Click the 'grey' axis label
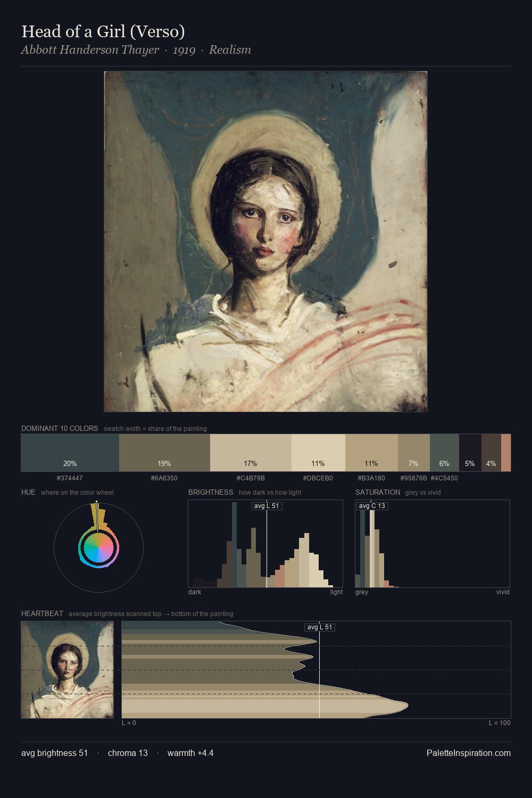Viewport: 532px width, 798px height. coord(362,592)
